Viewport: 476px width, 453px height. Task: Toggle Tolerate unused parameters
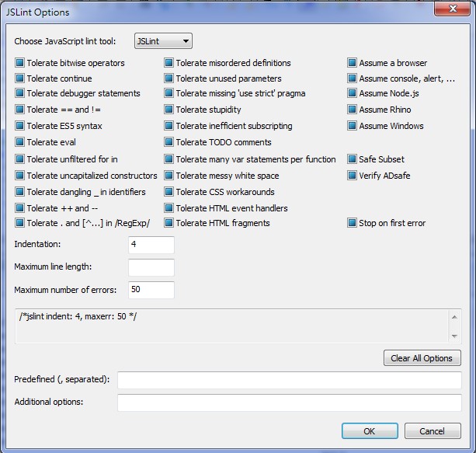pyautogui.click(x=169, y=78)
